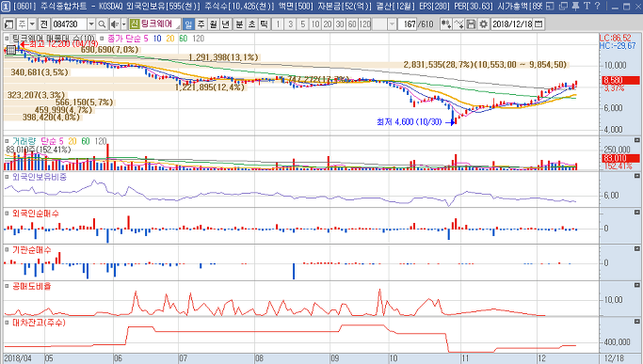Click the speaker sound icon
This screenshot has height=364, width=643.
tap(115, 24)
